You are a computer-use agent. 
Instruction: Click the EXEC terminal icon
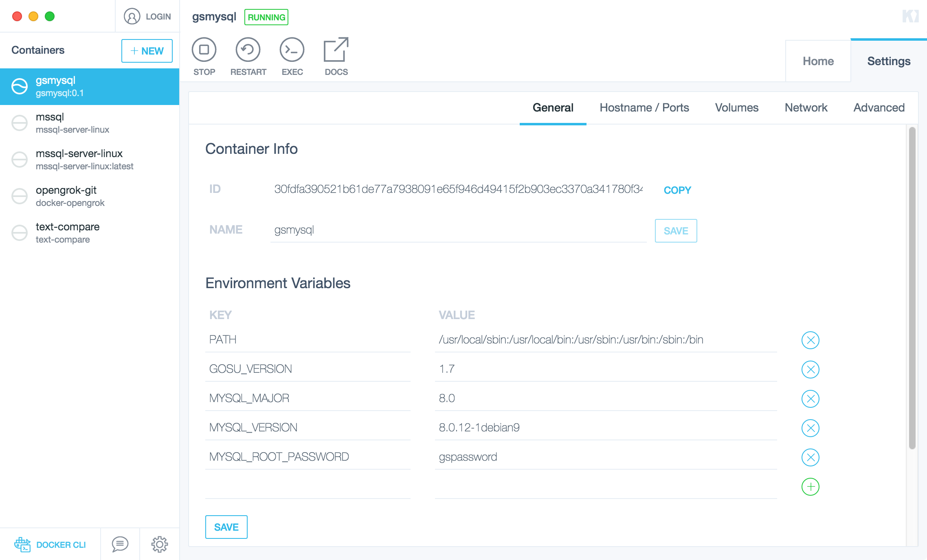[x=291, y=48]
